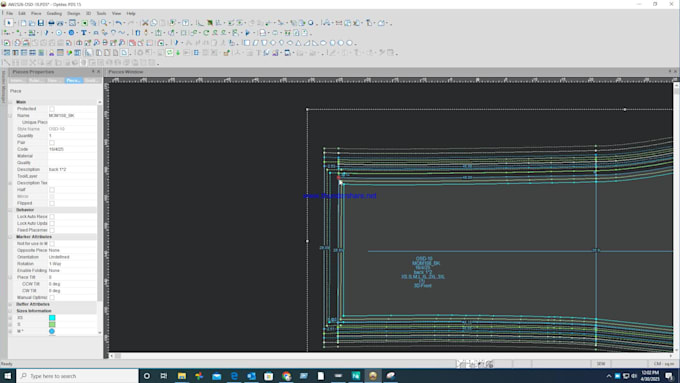Create a new file from toolbar
This screenshot has width=680, height=383.
click(23, 23)
